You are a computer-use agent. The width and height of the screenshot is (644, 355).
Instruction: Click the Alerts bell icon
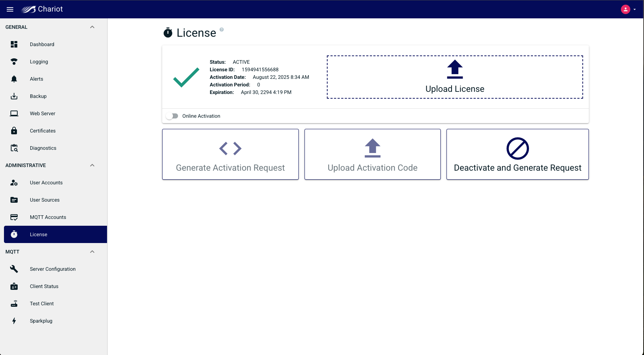click(14, 79)
